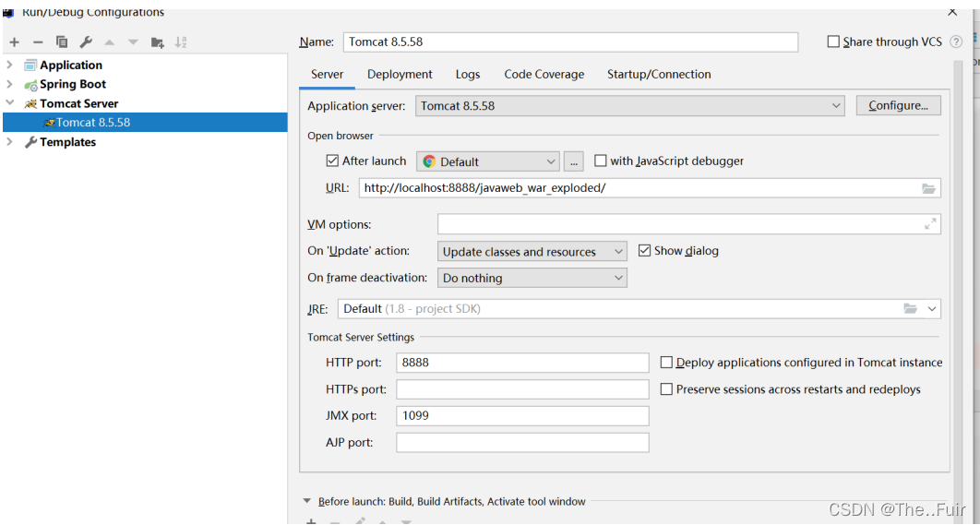Open Application server dropdown
Viewport: 980px width, 525px height.
(x=630, y=105)
